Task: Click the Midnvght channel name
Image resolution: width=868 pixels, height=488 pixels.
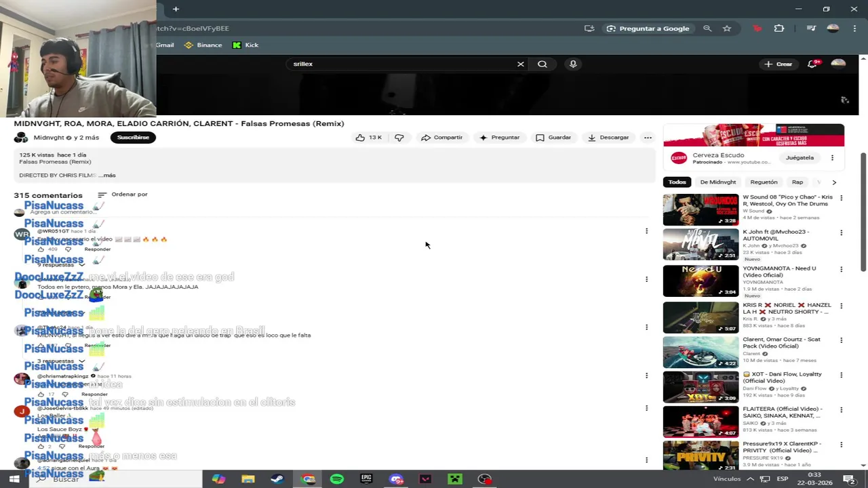Action: 48,138
